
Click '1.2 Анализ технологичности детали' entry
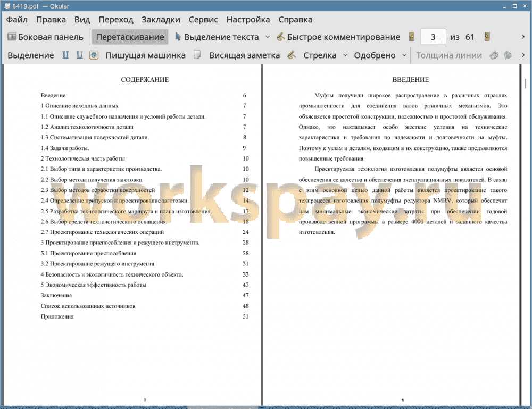click(87, 127)
